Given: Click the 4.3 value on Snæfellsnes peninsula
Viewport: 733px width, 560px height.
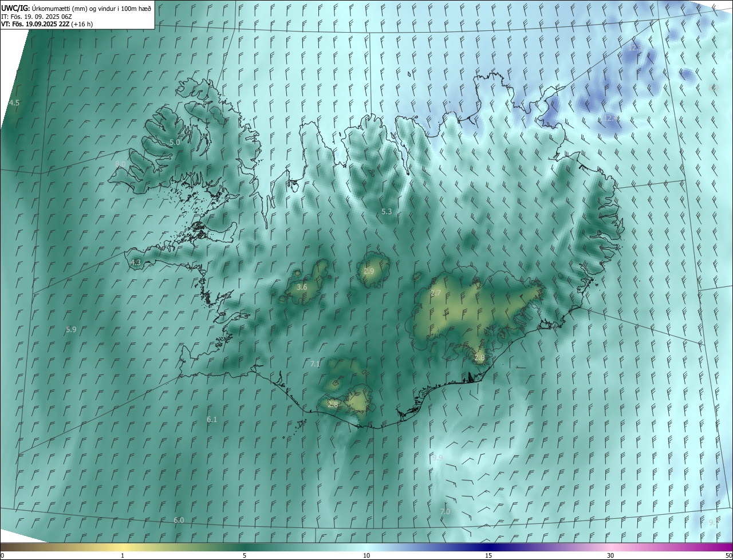Looking at the screenshot, I should click(136, 262).
